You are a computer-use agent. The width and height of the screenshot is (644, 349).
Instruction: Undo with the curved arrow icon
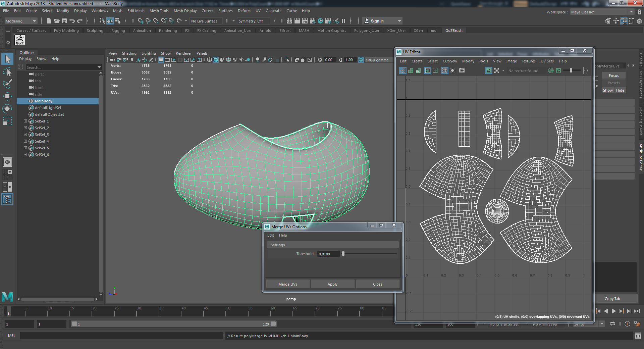72,21
